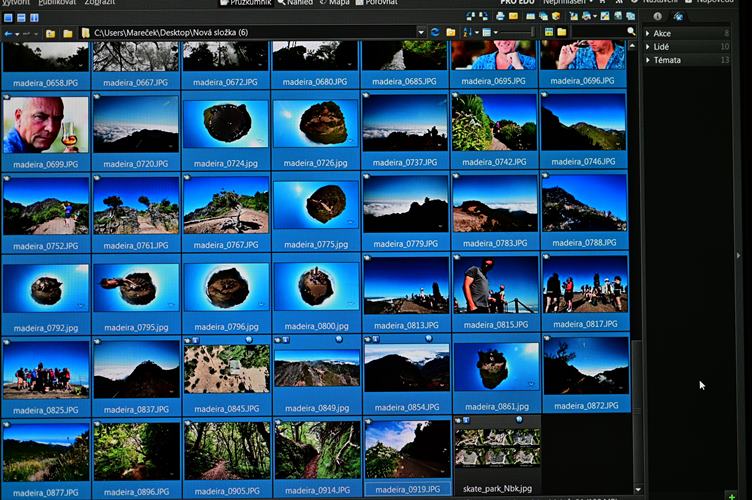Click the magnifier search icon
752x500 pixels.
point(631,32)
